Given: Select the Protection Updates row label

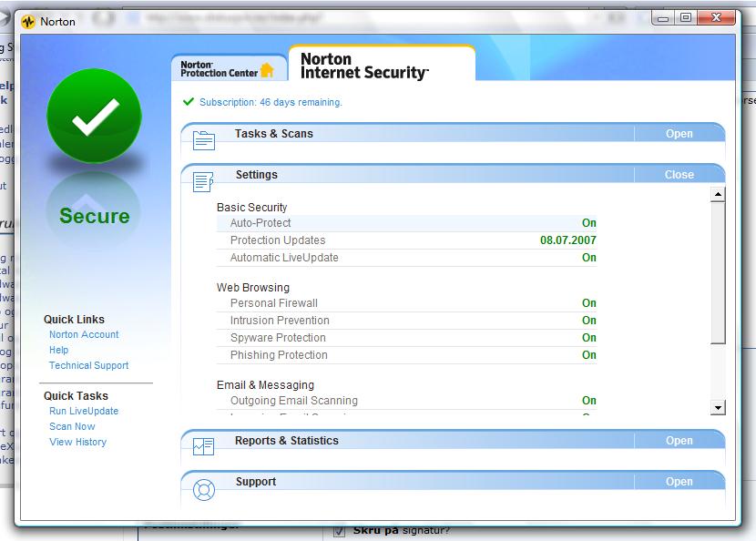Looking at the screenshot, I should tap(278, 240).
